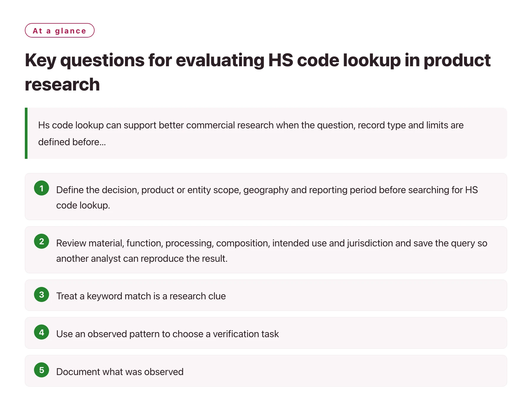Click the green number 5 badge
This screenshot has height=407, width=532.
(42, 370)
